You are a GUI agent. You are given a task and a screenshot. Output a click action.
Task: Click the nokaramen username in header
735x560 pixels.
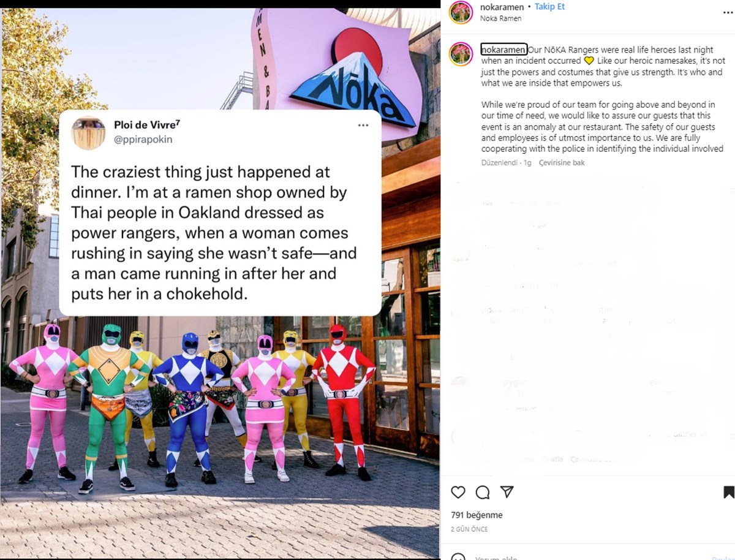502,7
